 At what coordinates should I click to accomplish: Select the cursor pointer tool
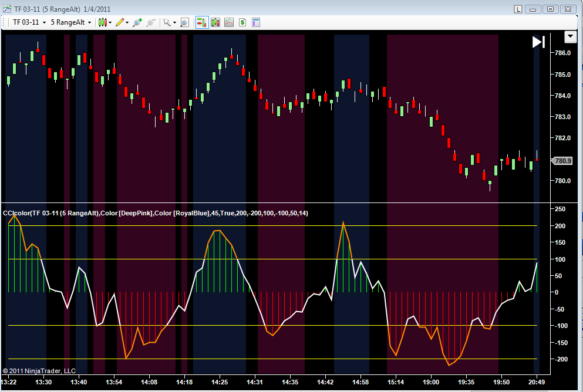pyautogui.click(x=167, y=23)
